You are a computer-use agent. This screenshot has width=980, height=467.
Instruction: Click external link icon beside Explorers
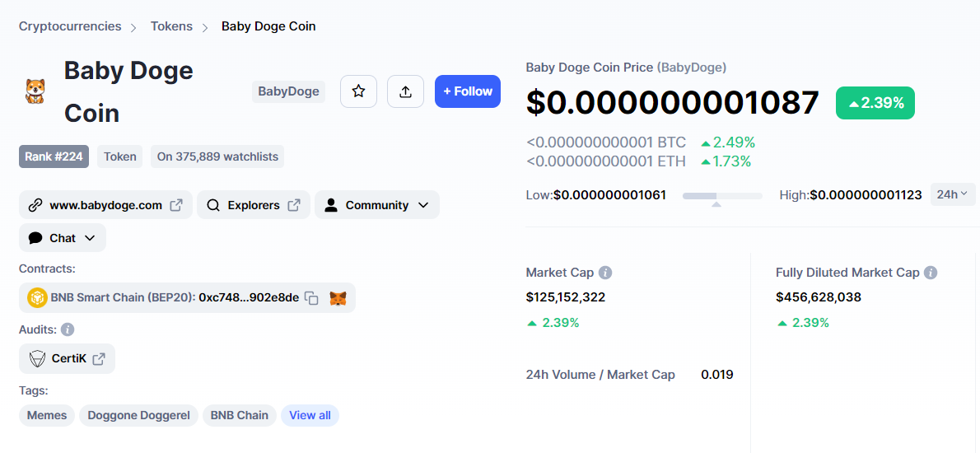(294, 205)
